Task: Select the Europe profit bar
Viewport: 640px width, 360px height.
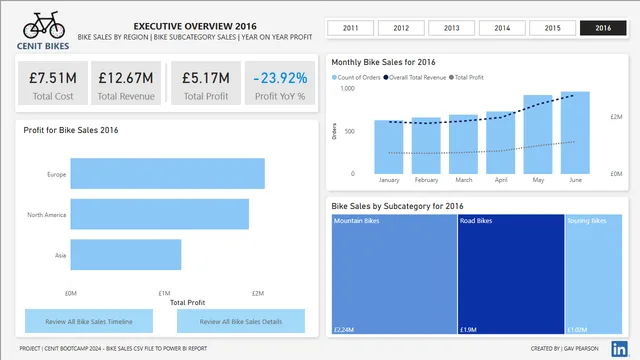Action: pos(167,173)
